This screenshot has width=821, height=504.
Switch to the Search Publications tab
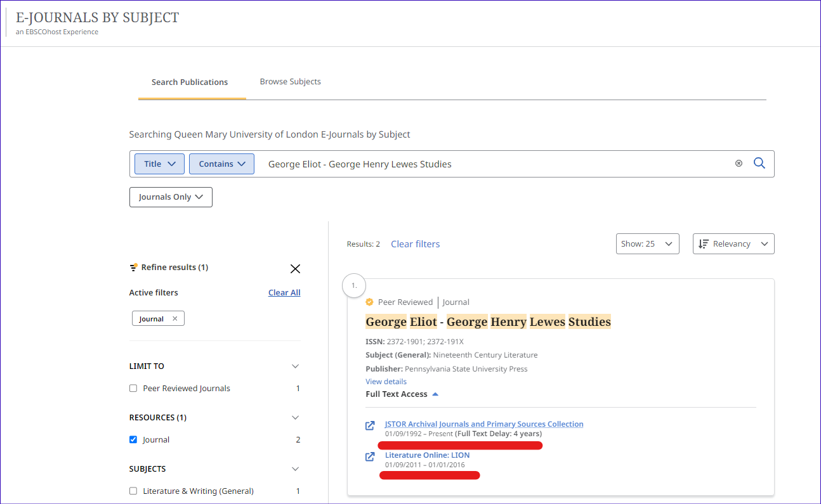click(190, 82)
